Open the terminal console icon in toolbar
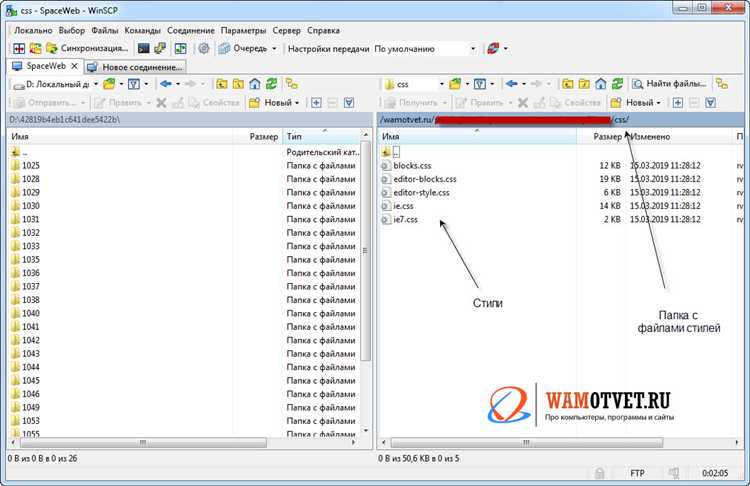The image size is (750, 486). (x=144, y=48)
